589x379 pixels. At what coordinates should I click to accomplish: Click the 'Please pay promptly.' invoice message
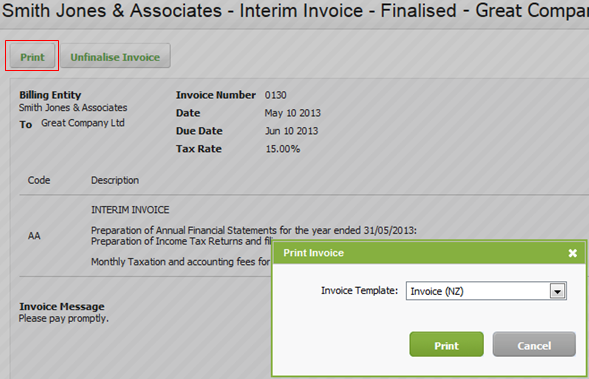(x=63, y=319)
